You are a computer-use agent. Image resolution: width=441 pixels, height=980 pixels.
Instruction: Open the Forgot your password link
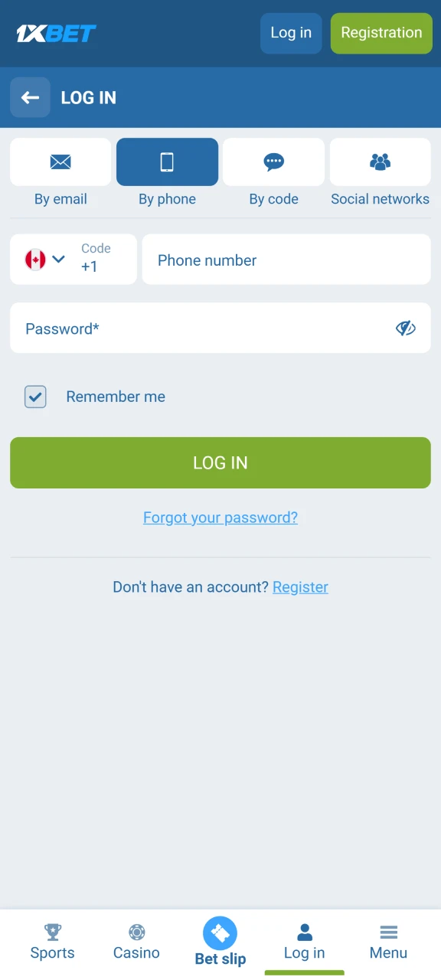tap(220, 517)
